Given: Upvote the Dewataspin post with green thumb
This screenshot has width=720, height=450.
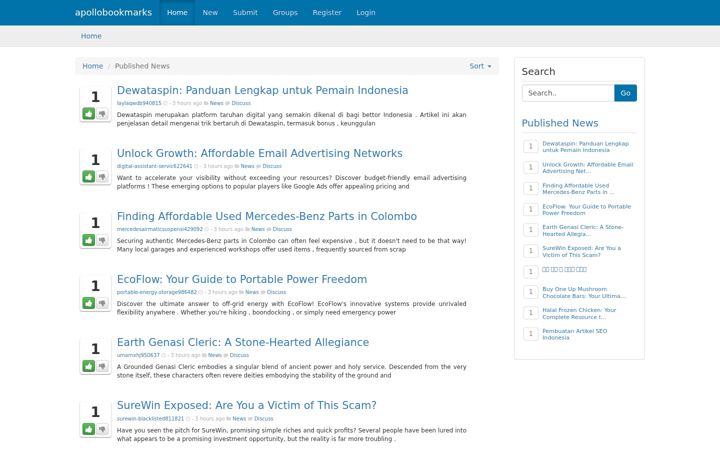Looking at the screenshot, I should tap(89, 113).
